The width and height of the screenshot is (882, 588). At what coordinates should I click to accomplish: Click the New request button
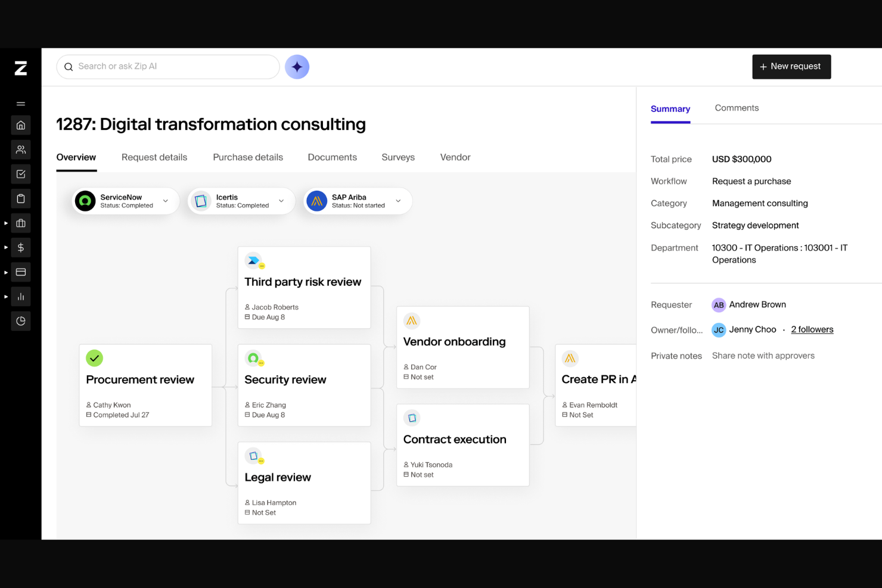[791, 67]
